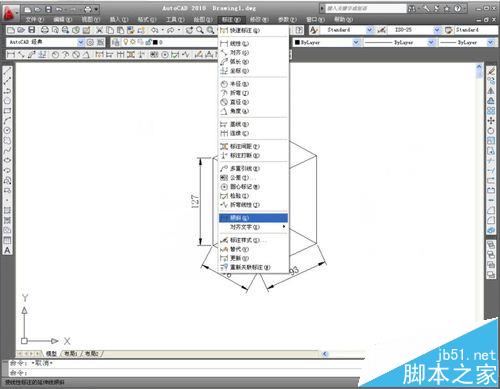Expand the 对齐文字 submenu arrow
Viewport: 500px width, 389px height.
(x=284, y=227)
